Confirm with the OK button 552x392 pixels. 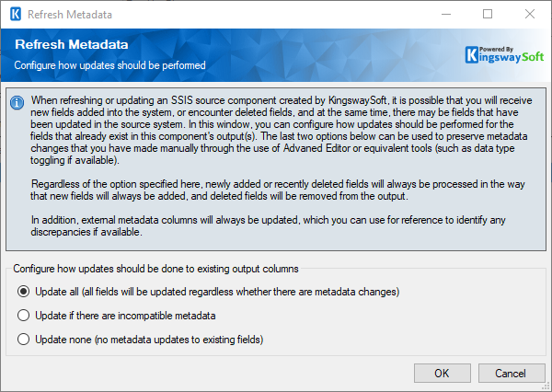coord(443,373)
